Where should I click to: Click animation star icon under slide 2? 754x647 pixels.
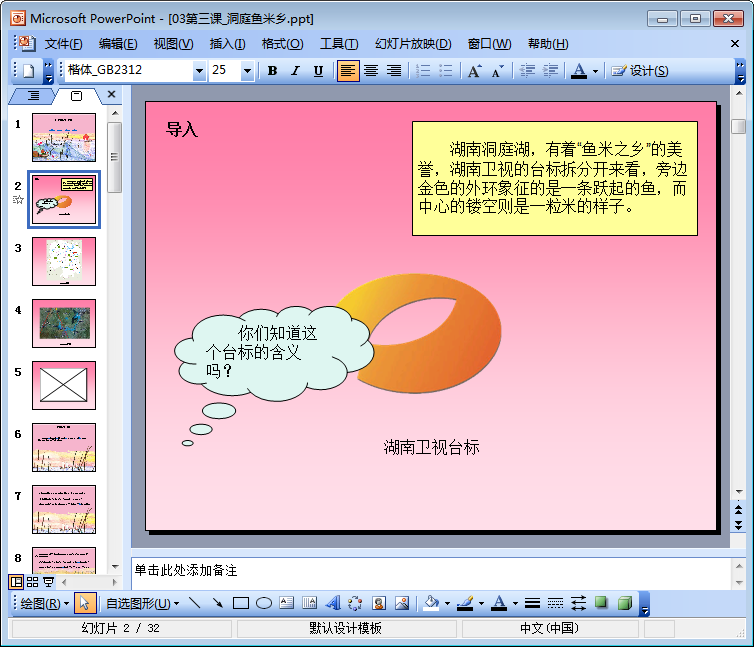(x=18, y=200)
